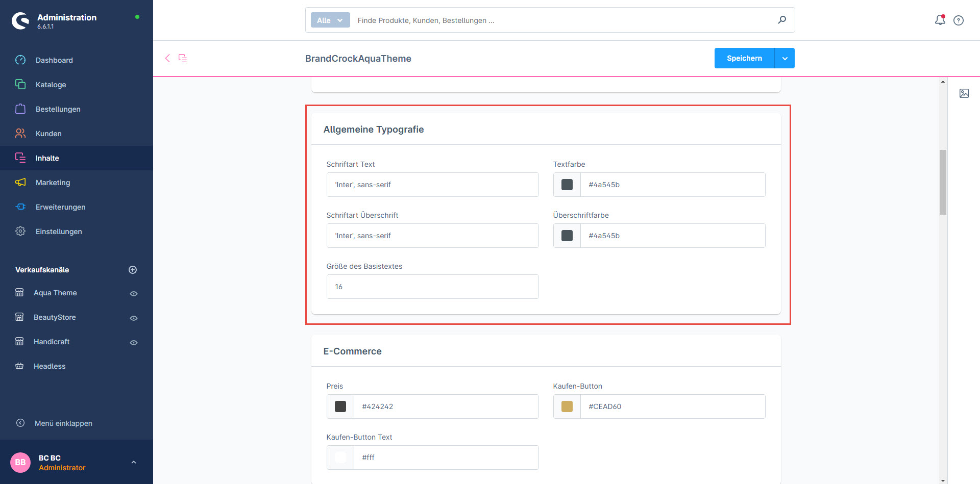Click the Shopware logo in the sidebar

21,21
